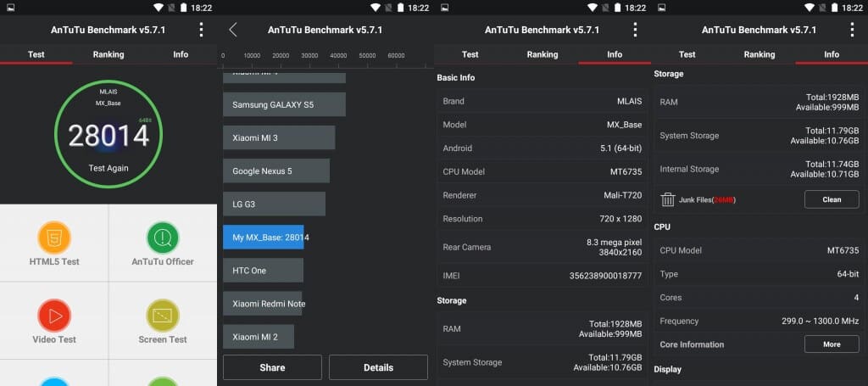This screenshot has width=868, height=386.
Task: Click the Junk Files label
Action: (x=708, y=200)
